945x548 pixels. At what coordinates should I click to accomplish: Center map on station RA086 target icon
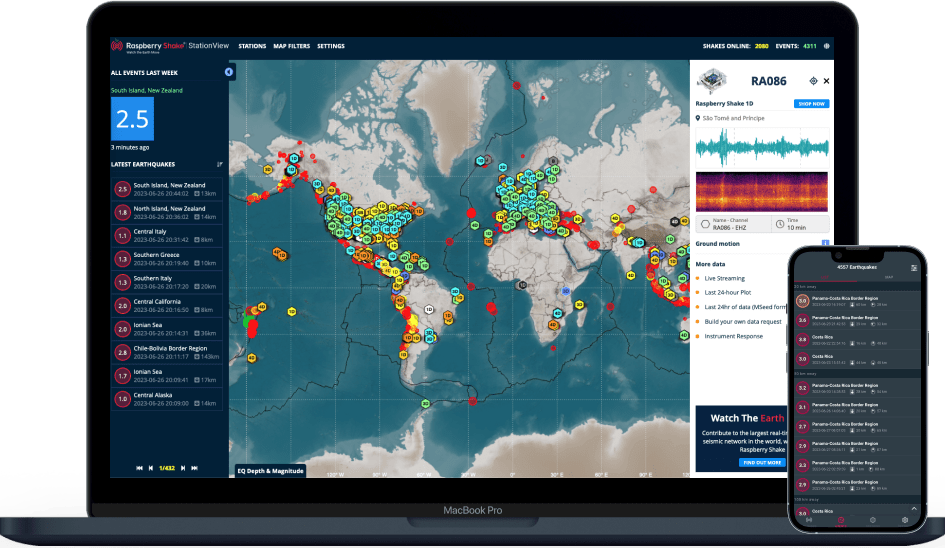click(x=813, y=81)
